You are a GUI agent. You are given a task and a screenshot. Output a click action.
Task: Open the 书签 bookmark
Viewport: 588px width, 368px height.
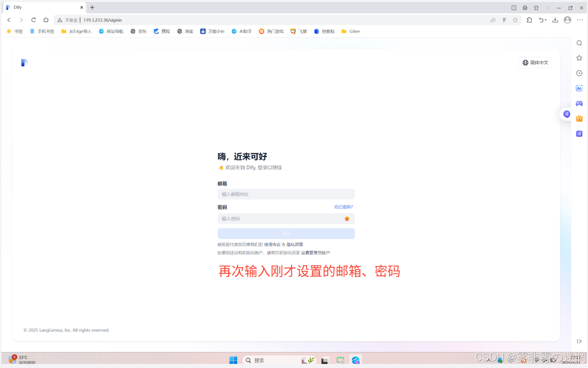(x=15, y=32)
